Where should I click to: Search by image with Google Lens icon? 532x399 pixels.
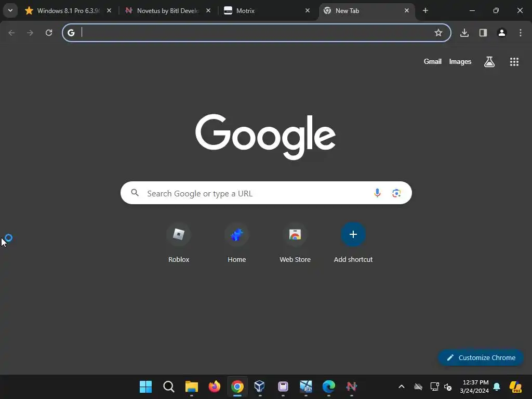[x=396, y=193]
